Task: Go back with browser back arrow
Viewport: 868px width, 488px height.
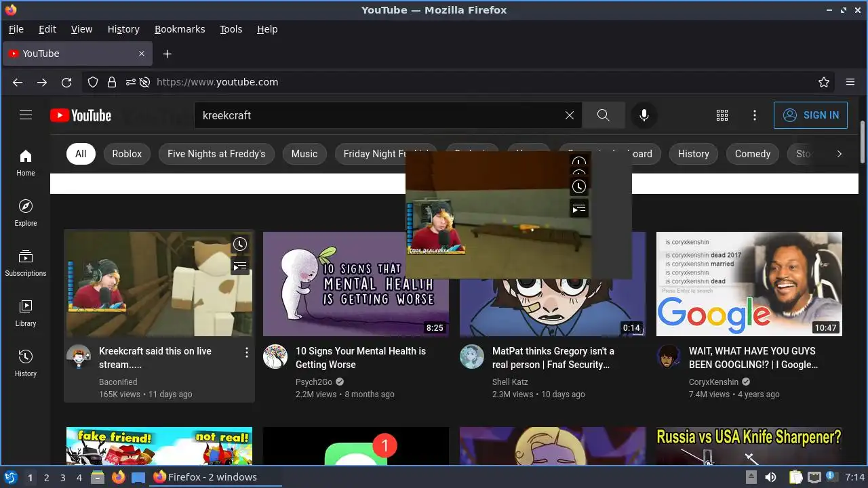Action: [18, 82]
